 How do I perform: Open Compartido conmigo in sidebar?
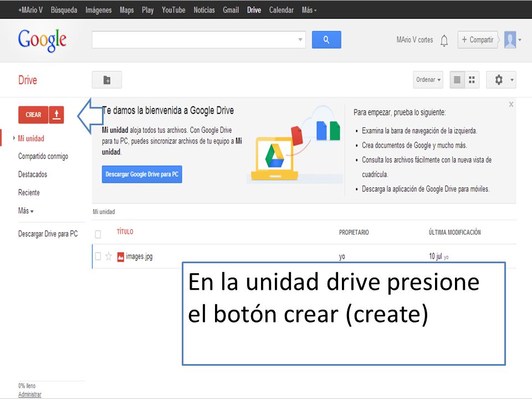[x=43, y=156]
